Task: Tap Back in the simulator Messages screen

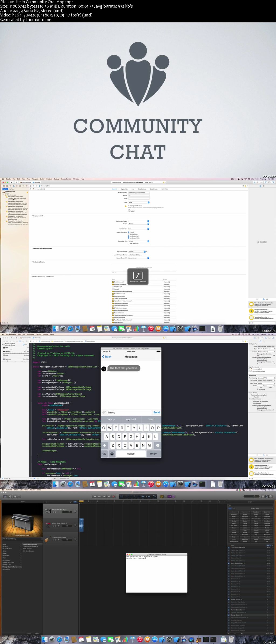Action: (x=107, y=357)
